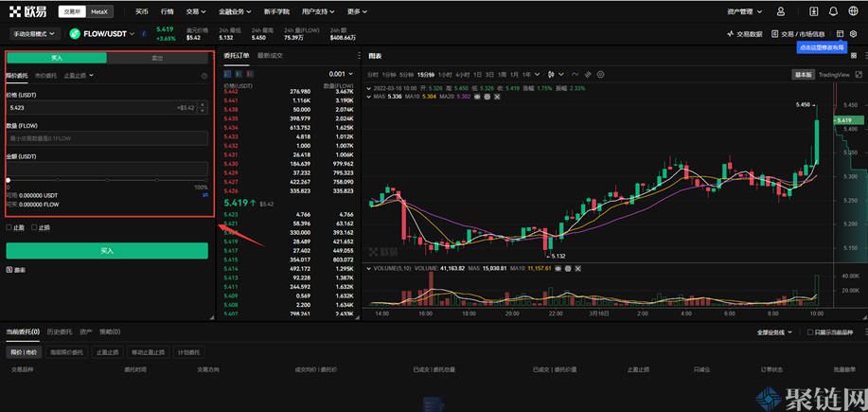Open the trading settings gear icon
The height and width of the screenshot is (412, 868).
click(853, 34)
